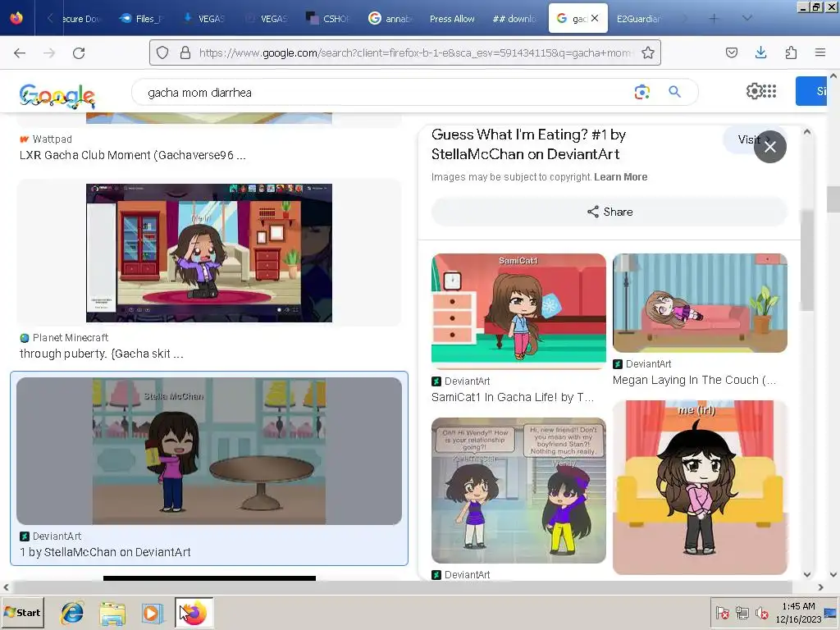The height and width of the screenshot is (630, 840).
Task: Click the Firefox logo in the tab bar
Action: (16, 18)
